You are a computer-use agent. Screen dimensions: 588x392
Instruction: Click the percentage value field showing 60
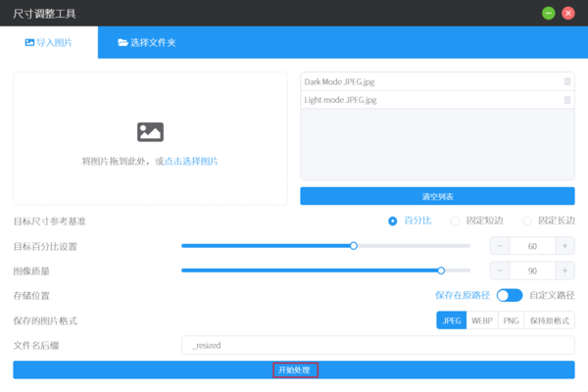click(x=532, y=246)
